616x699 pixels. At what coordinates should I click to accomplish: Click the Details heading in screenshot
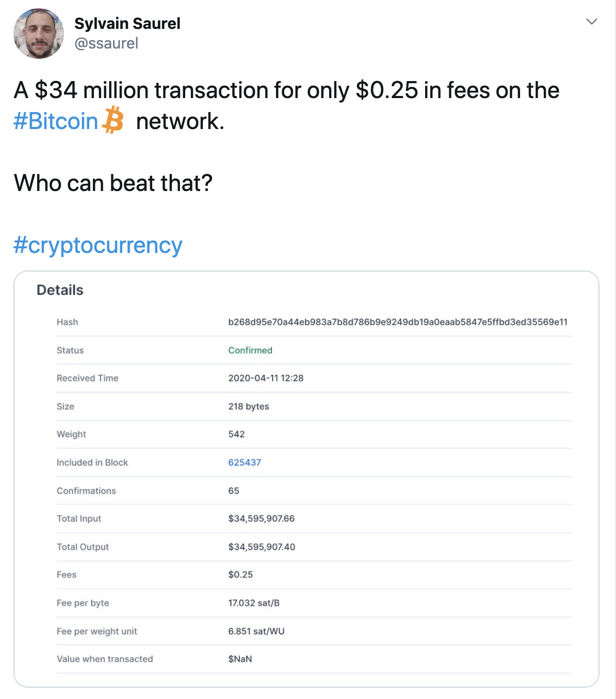(x=60, y=290)
